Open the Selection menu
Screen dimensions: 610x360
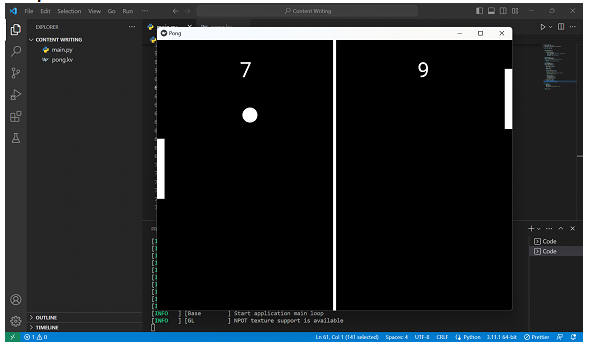[69, 11]
